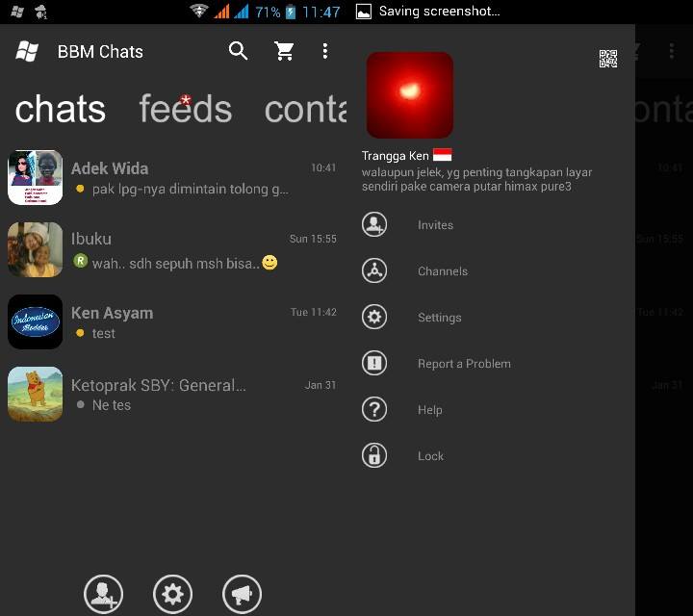Tap the 'Ne tes' message preview
The height and width of the screenshot is (616, 693).
[112, 405]
